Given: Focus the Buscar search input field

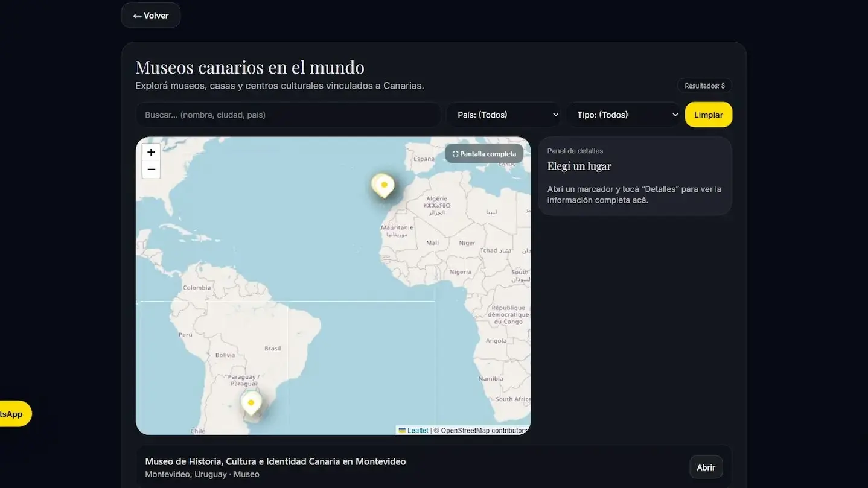Looking at the screenshot, I should tap(289, 115).
